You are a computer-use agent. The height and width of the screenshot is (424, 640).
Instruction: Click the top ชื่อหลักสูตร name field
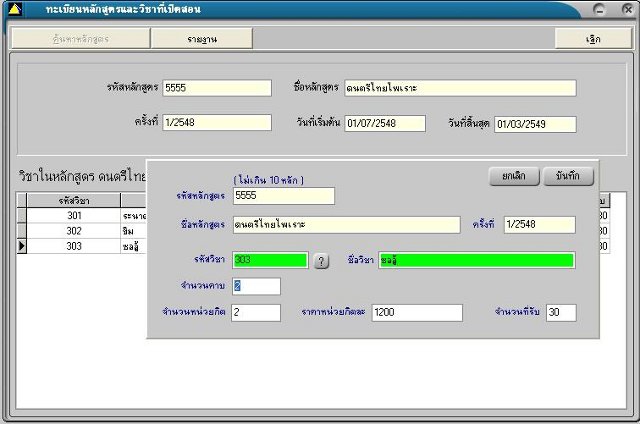(460, 88)
